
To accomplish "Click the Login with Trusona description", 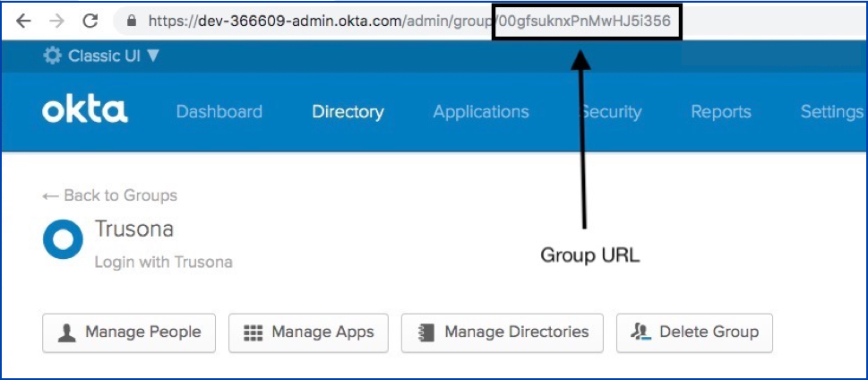I will pos(163,262).
